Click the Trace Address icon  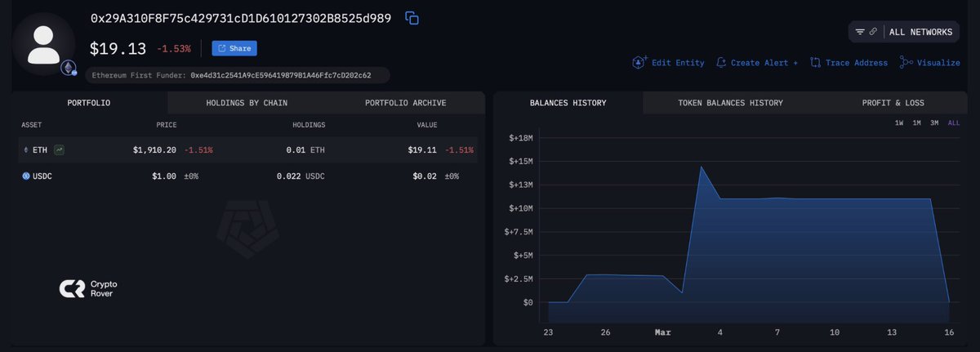coord(815,62)
